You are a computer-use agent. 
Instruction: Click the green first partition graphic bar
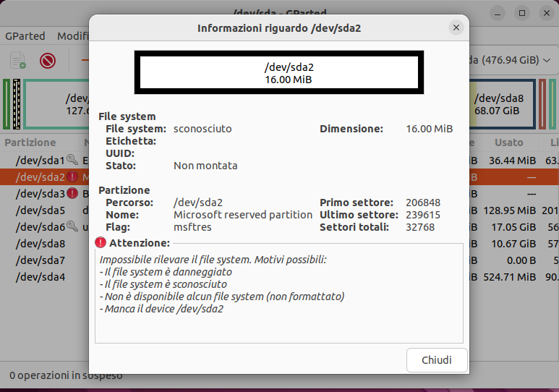tap(7, 104)
